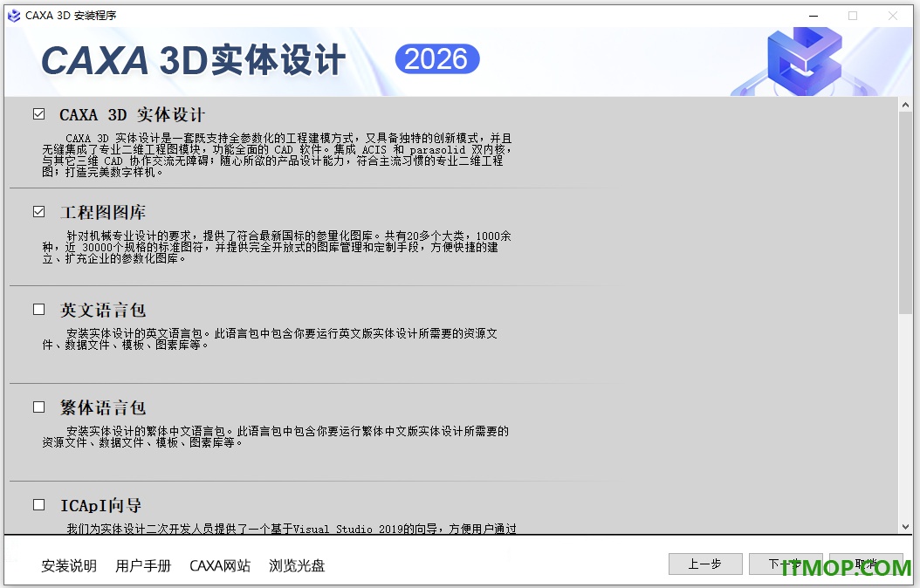Enable the 英文语言包 checkbox

[x=38, y=309]
